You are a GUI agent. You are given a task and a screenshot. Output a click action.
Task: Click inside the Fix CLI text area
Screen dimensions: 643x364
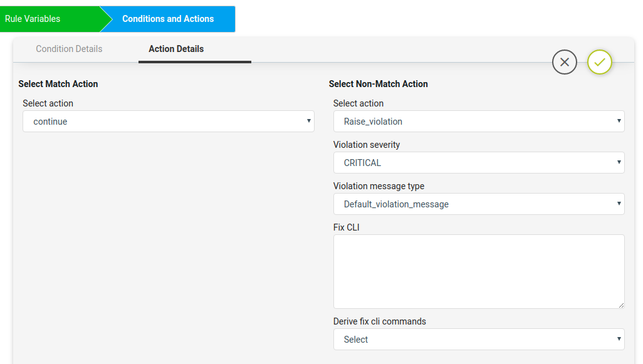click(x=479, y=272)
